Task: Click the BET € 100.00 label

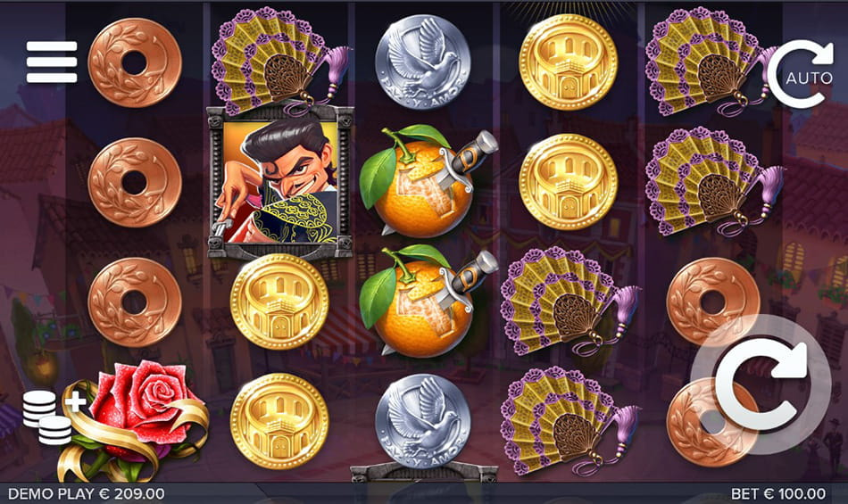Action: [778, 493]
